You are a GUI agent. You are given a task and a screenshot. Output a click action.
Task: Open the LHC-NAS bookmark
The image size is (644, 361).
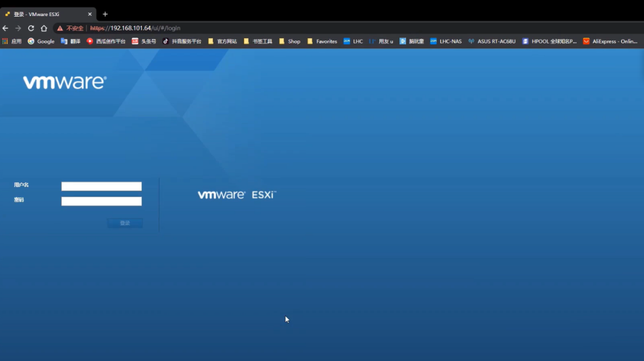(445, 42)
